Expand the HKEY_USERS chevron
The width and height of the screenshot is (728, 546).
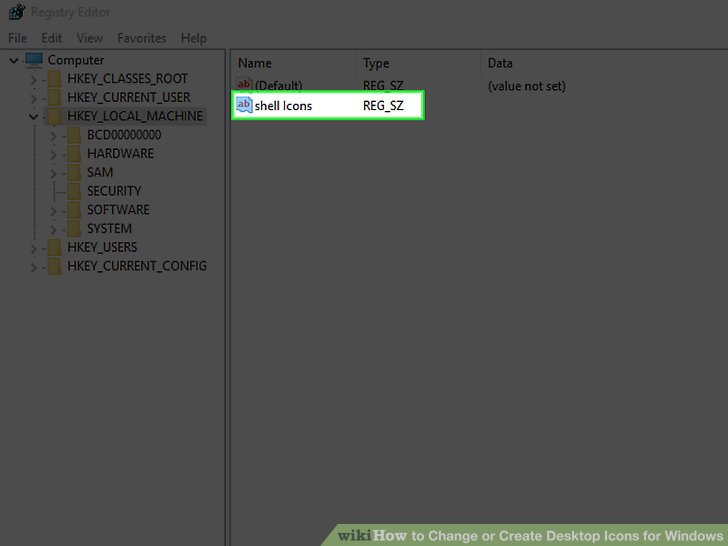point(33,248)
